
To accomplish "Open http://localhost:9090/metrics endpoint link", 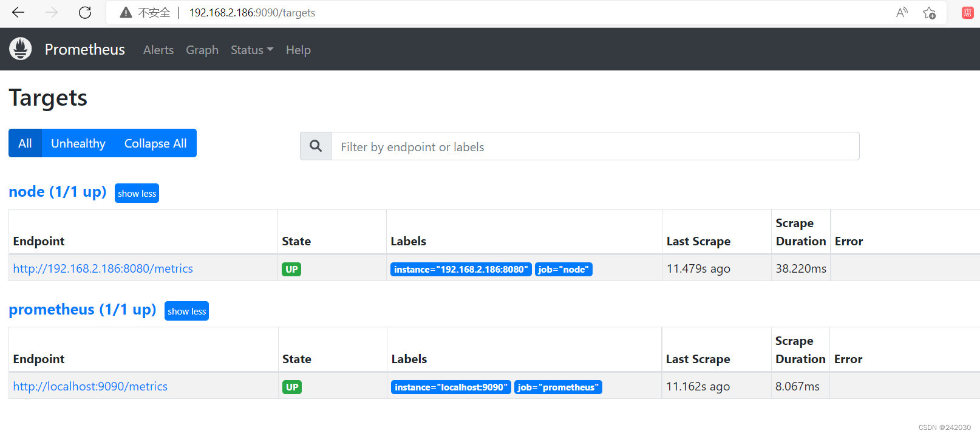I will [x=90, y=386].
